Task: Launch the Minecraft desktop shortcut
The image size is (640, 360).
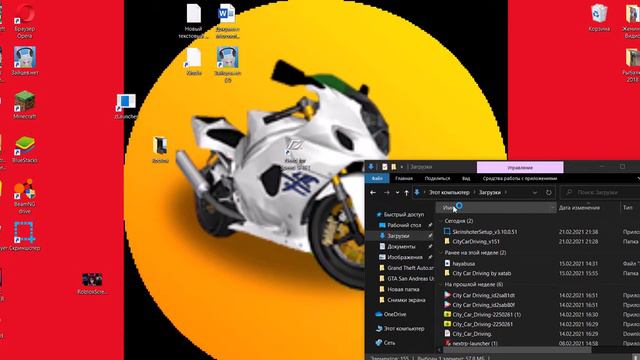Action: tap(24, 105)
